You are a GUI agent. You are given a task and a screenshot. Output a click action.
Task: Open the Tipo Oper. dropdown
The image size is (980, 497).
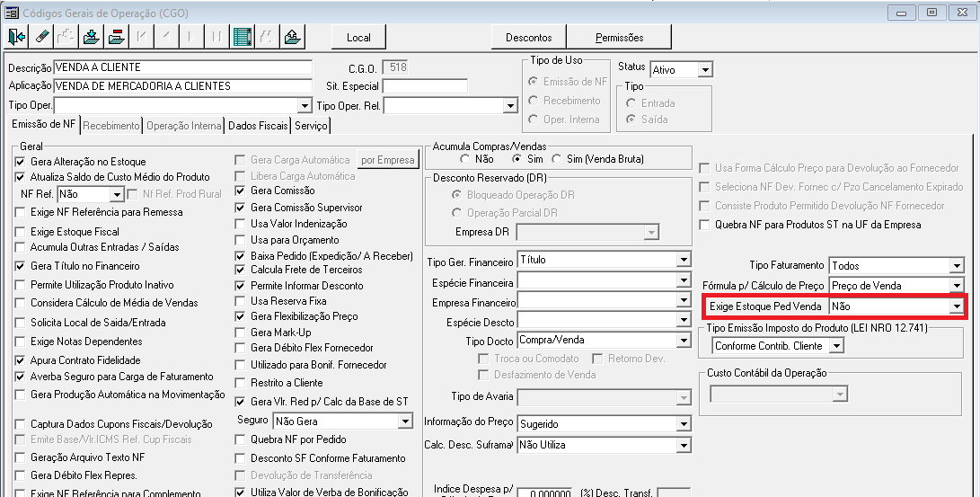point(305,106)
